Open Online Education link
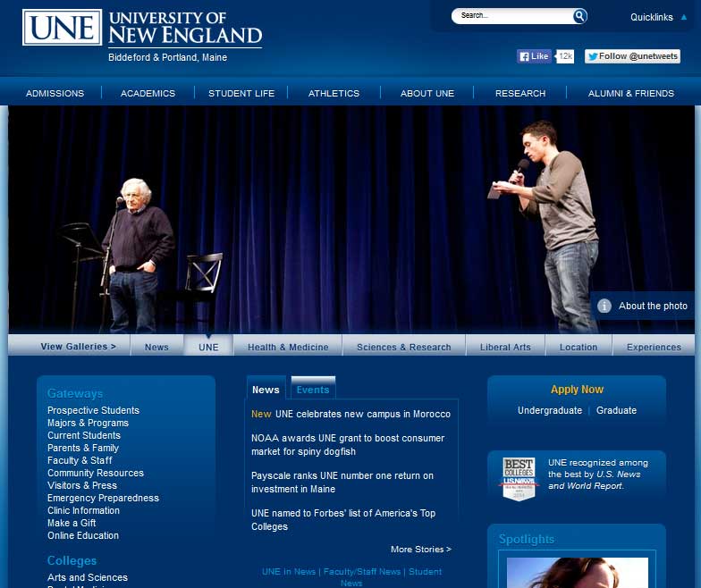Viewport: 701px width, 588px height. click(83, 535)
